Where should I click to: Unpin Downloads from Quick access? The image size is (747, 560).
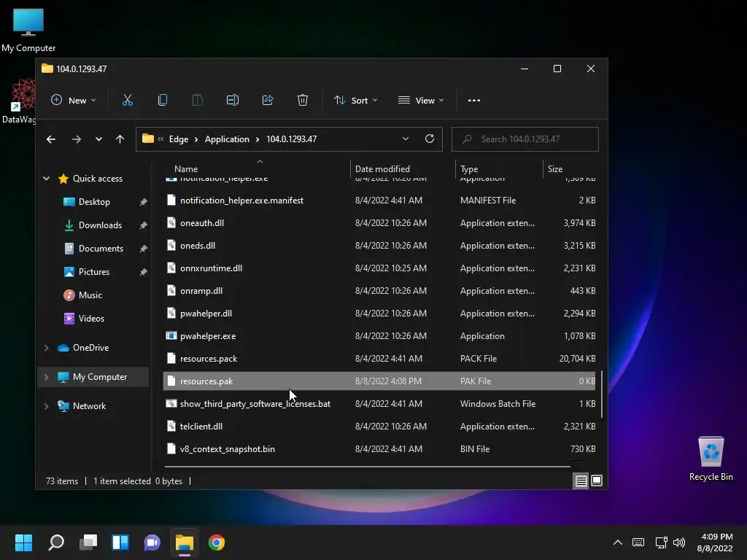(144, 225)
